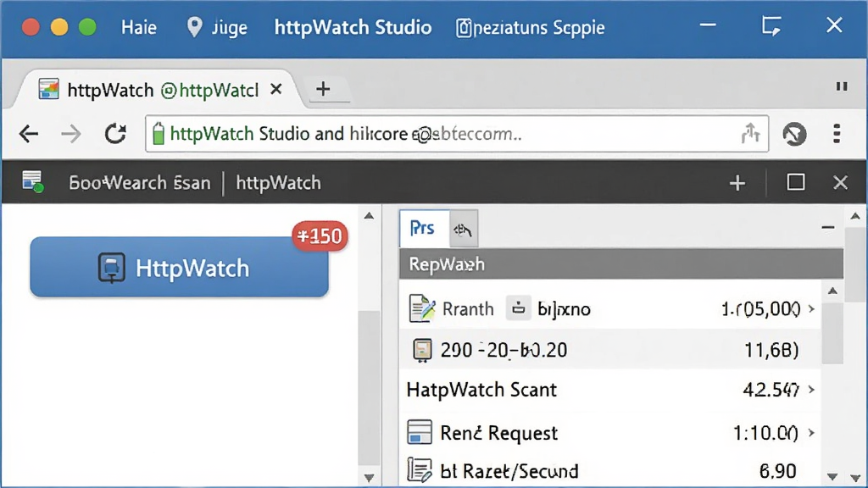Click the icon before neziatuns Scppie
The width and height of the screenshot is (868, 488).
click(x=464, y=28)
